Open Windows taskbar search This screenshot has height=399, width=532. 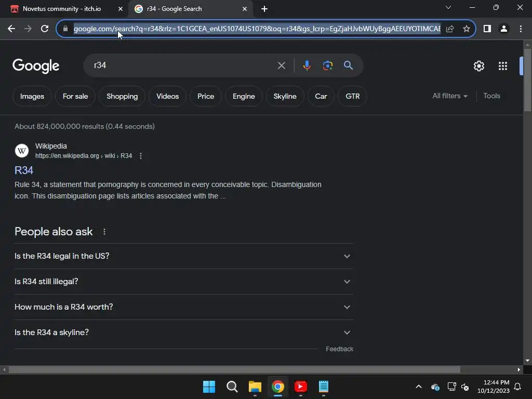[232, 387]
